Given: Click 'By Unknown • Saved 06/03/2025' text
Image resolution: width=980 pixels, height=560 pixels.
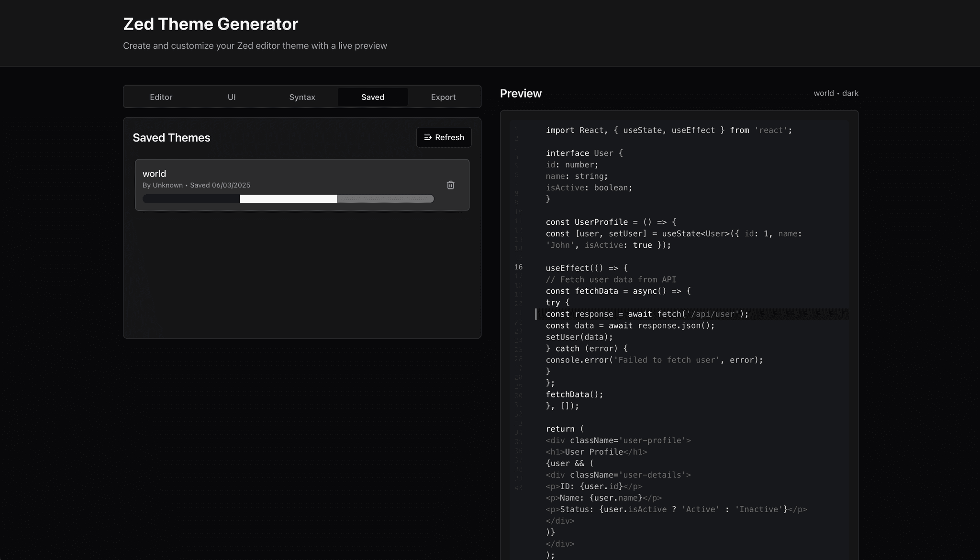Looking at the screenshot, I should pos(196,185).
